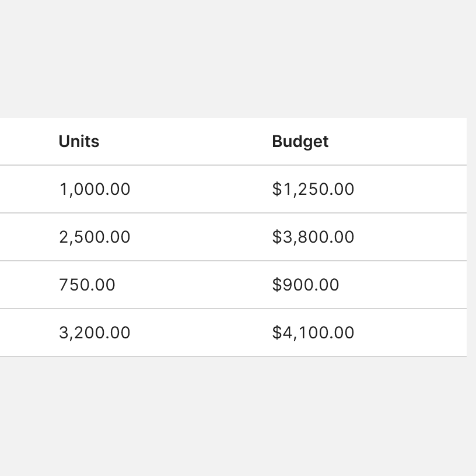Click the header gap between Units and Budget
Image resolution: width=476 pixels, height=476 pixels.
pyautogui.click(x=185, y=142)
